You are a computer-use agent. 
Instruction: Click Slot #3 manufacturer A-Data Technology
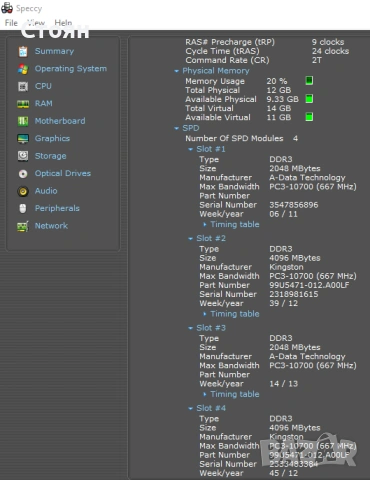tap(307, 356)
